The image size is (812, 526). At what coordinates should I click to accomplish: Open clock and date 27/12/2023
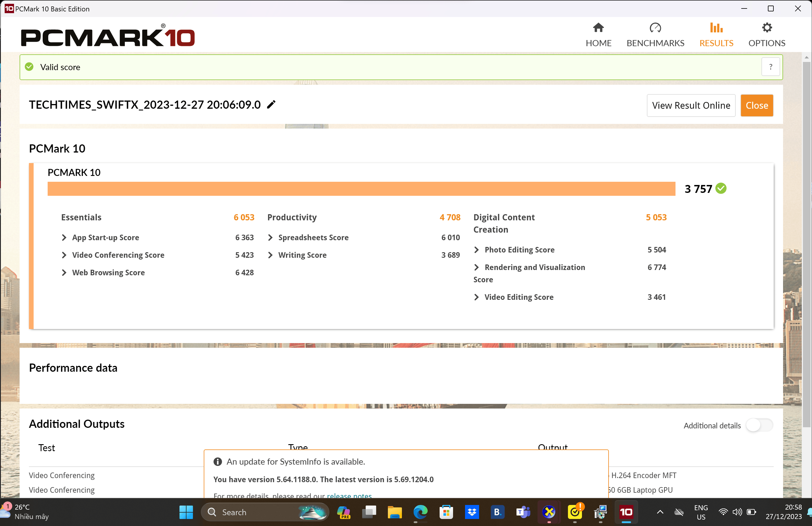pyautogui.click(x=783, y=512)
